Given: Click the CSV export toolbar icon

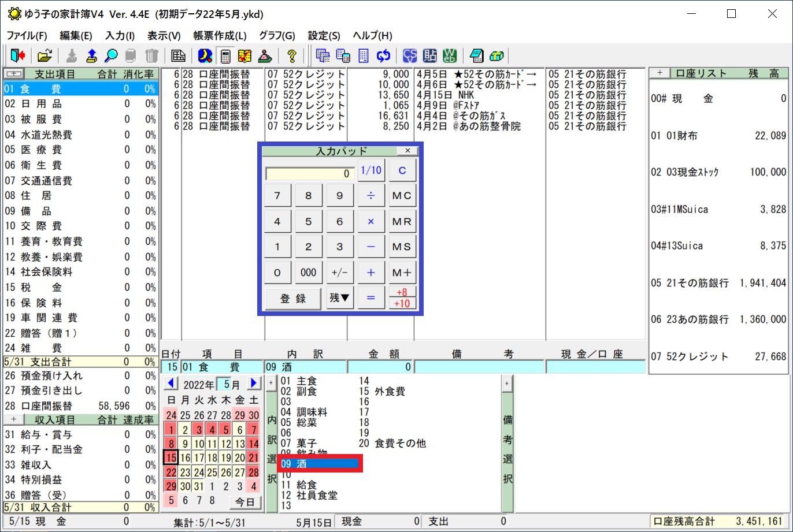Looking at the screenshot, I should [410, 55].
